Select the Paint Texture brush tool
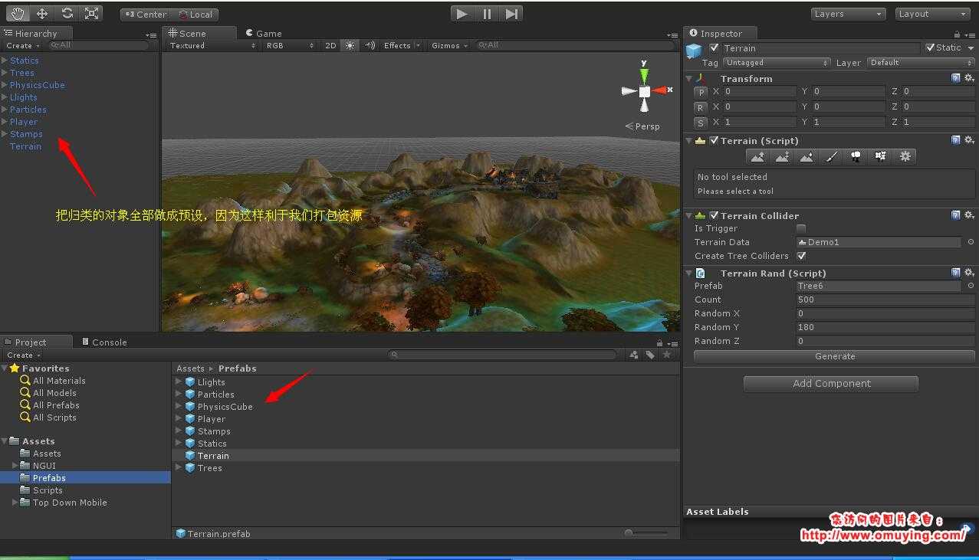The width and height of the screenshot is (979, 560). [x=831, y=156]
